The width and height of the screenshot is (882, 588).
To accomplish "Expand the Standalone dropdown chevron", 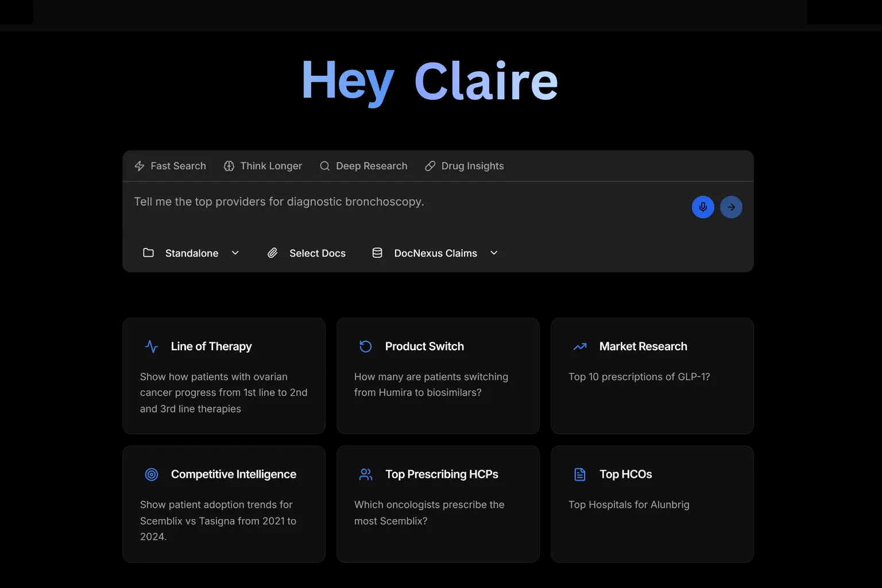I will click(235, 253).
